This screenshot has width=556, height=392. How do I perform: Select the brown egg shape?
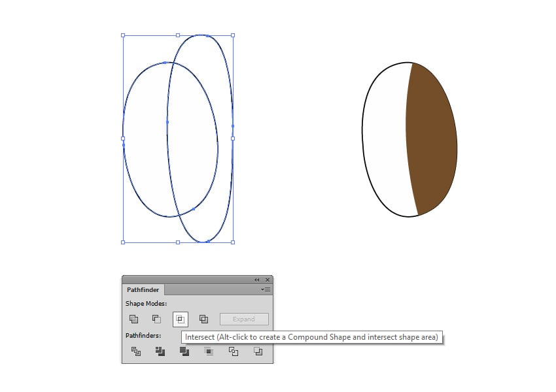[x=428, y=137]
